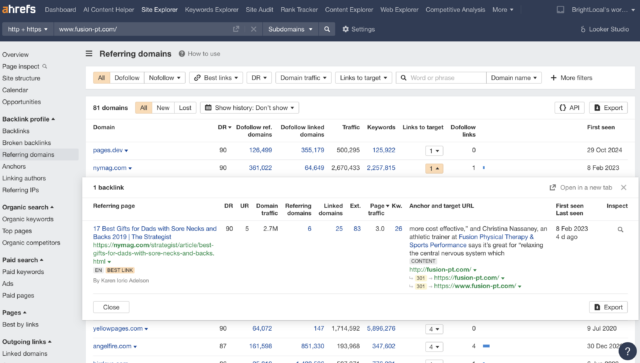This screenshot has height=363, width=640.
Task: Open Settings gear
Action: tap(358, 29)
